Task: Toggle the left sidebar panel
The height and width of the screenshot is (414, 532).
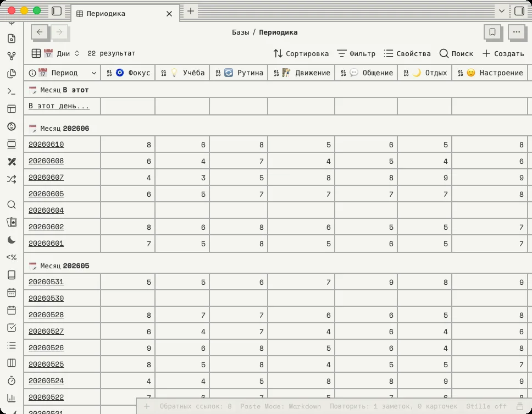Action: tap(57, 11)
